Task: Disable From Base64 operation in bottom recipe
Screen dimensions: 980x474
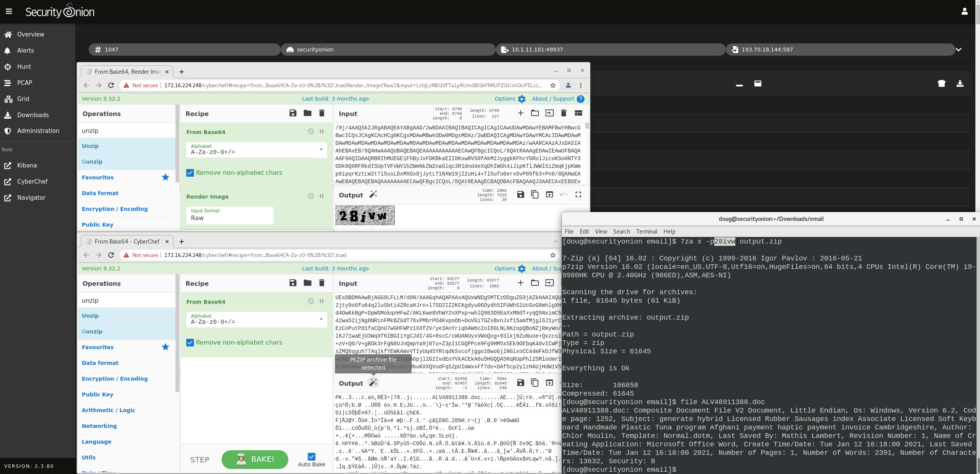Action: (311, 301)
